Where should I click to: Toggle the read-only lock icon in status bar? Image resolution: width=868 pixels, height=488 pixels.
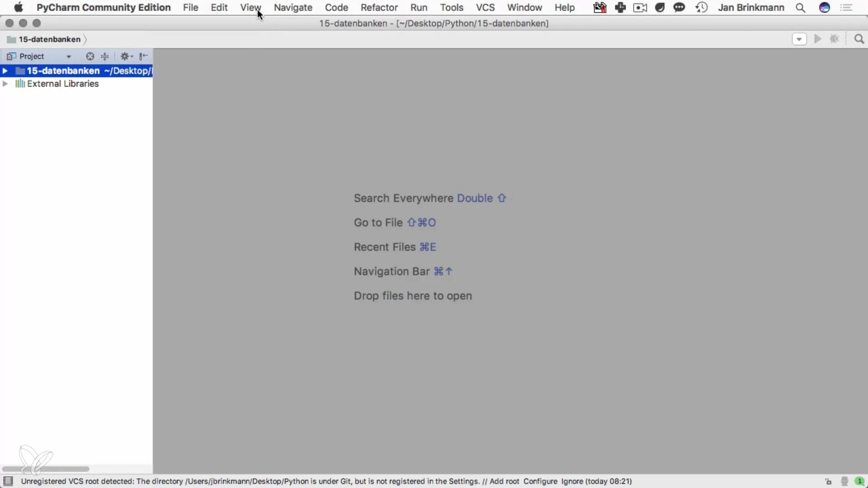point(828,482)
